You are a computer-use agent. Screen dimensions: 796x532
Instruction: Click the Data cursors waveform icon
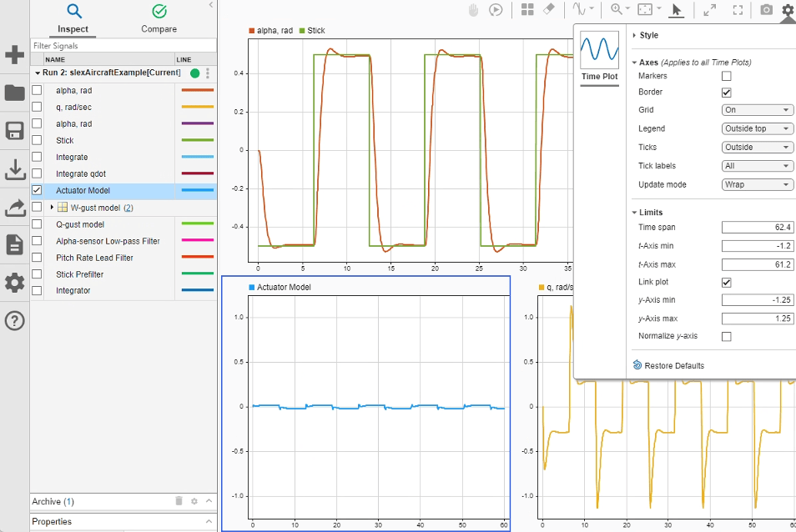click(x=579, y=9)
